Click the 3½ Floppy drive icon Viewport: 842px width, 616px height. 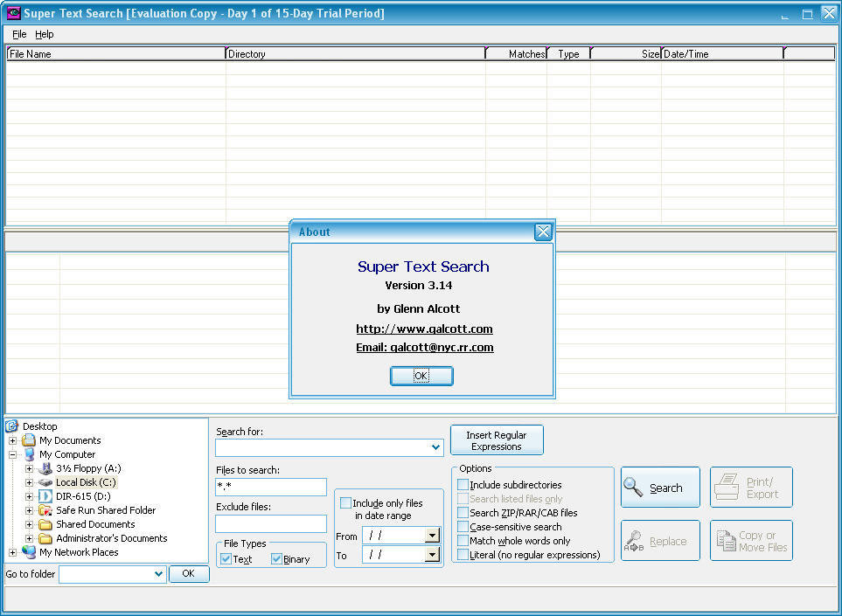pos(45,468)
